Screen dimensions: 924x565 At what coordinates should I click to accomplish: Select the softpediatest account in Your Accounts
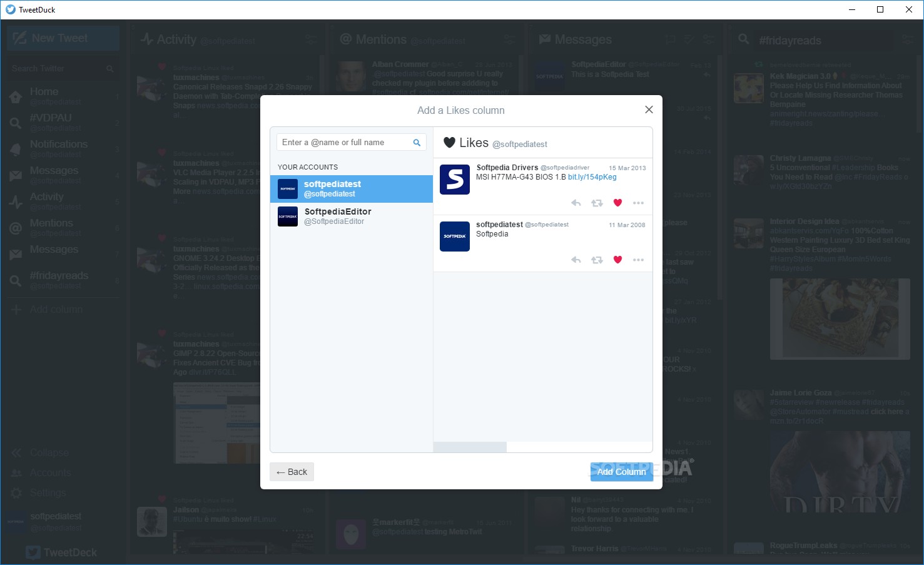pyautogui.click(x=352, y=189)
